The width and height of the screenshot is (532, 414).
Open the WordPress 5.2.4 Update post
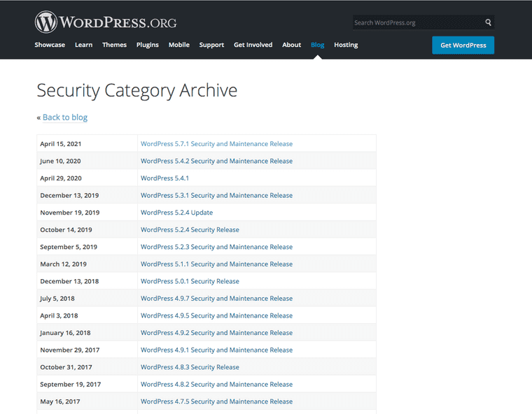coord(176,213)
